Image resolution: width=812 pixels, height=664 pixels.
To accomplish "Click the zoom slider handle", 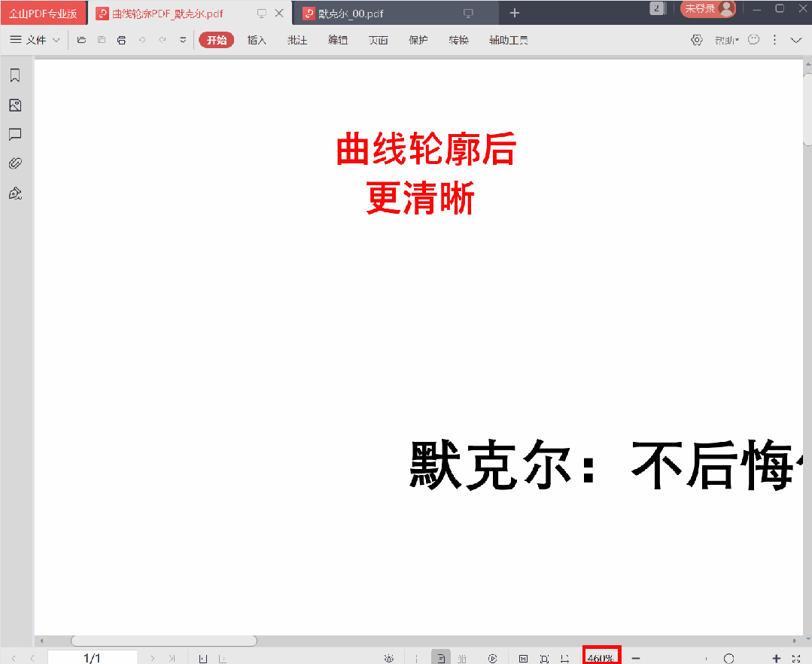I will 728,658.
